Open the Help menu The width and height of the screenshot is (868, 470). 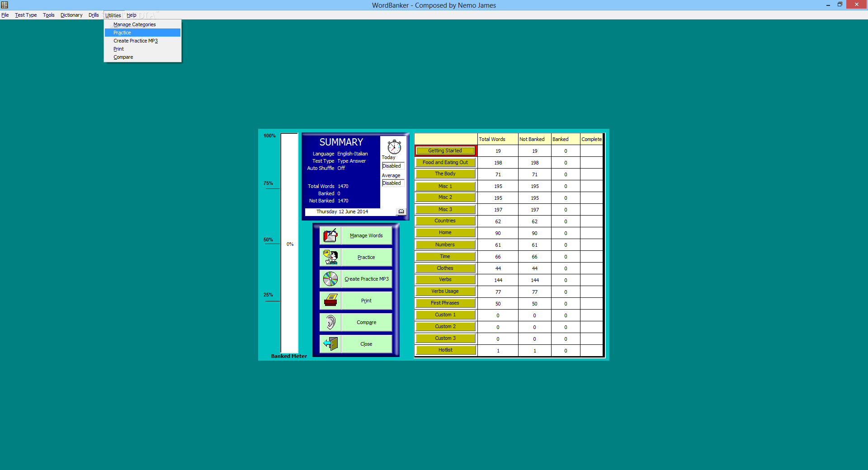point(132,15)
